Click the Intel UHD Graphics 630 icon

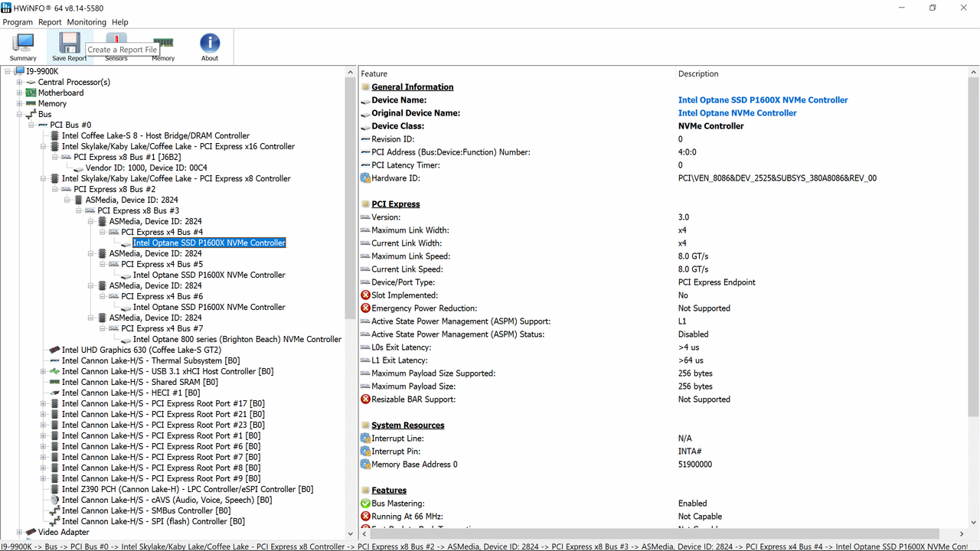click(54, 350)
